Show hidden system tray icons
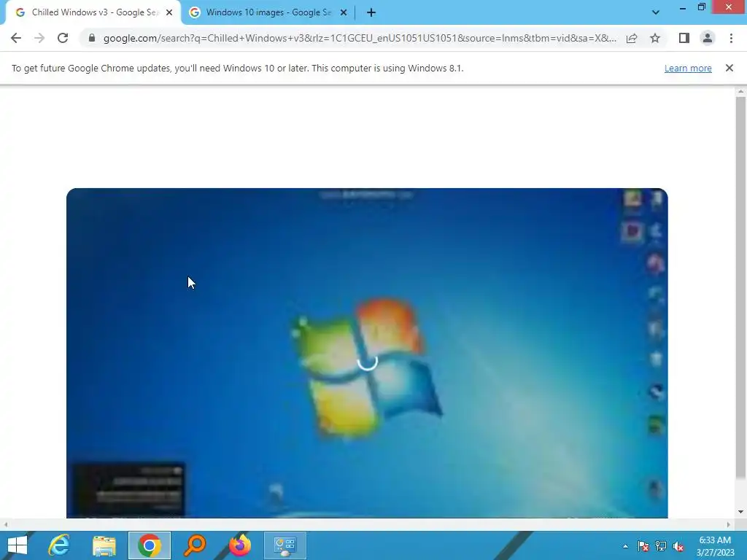Image resolution: width=747 pixels, height=560 pixels. tap(625, 546)
